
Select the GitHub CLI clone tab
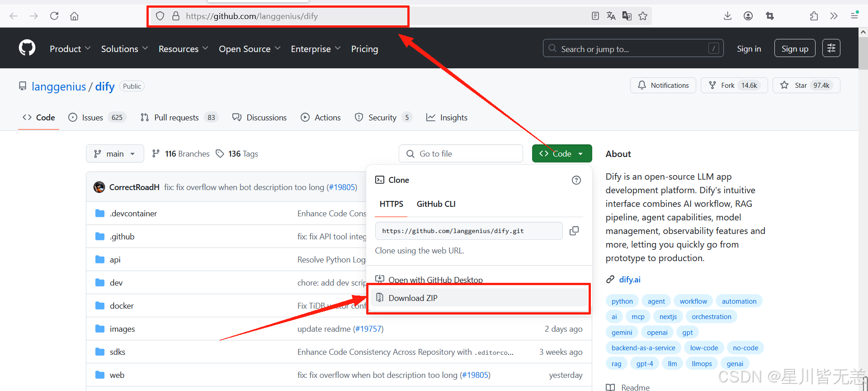(x=436, y=204)
